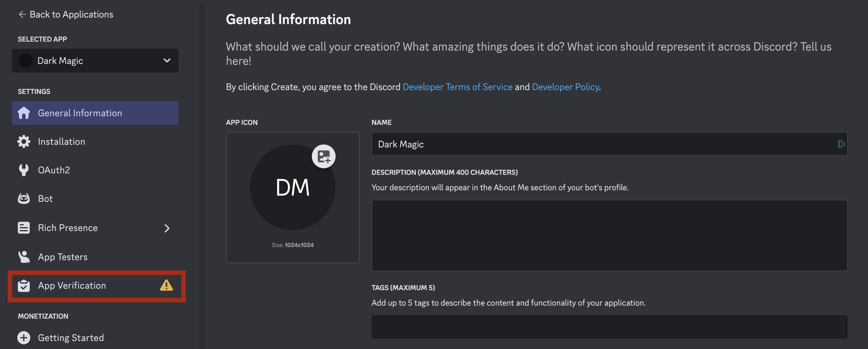This screenshot has width=868, height=349.
Task: Open the OAuth2 settings page
Action: (95, 170)
